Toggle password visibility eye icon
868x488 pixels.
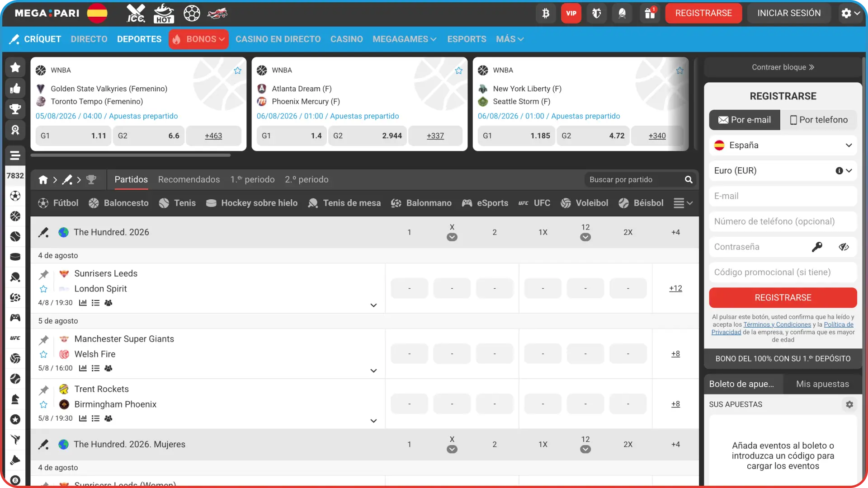[844, 247]
